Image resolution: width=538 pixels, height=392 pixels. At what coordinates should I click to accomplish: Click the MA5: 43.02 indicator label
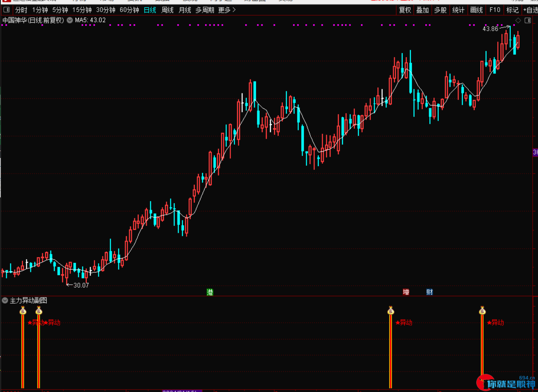pos(90,20)
